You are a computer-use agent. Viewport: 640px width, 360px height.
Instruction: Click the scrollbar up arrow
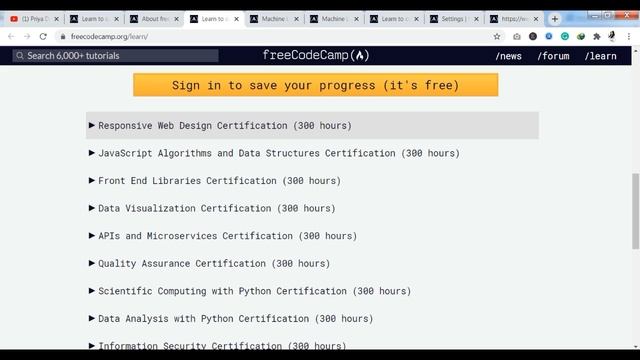(636, 51)
